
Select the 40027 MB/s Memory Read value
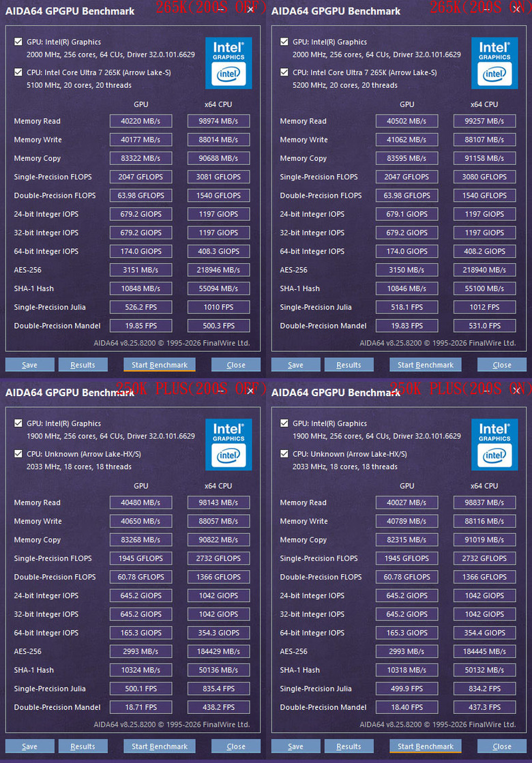pyautogui.click(x=407, y=503)
